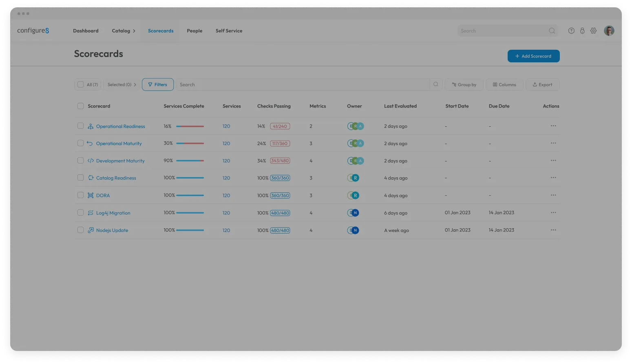Open the DORA scorecard link
Image resolution: width=632 pixels, height=364 pixels.
coord(103,196)
